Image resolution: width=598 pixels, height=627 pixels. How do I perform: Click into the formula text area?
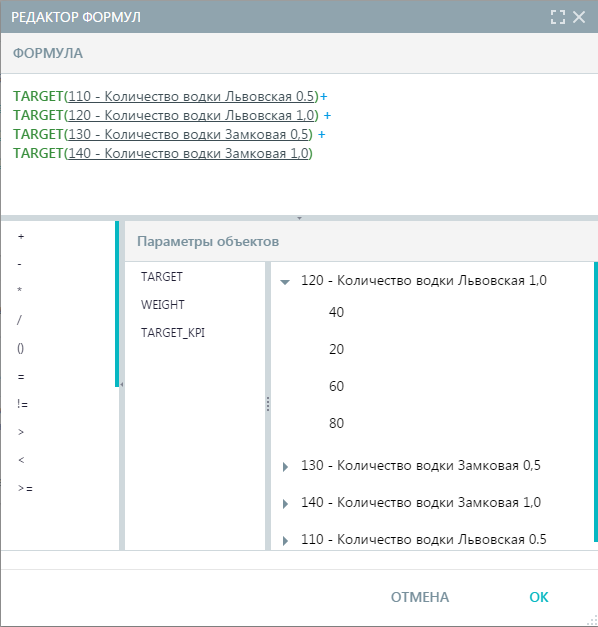pyautogui.click(x=299, y=145)
